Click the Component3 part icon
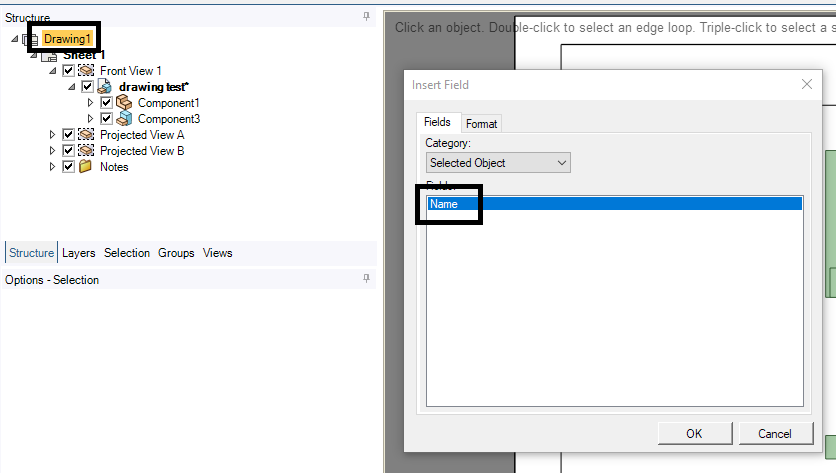The width and height of the screenshot is (836, 473). pos(124,118)
